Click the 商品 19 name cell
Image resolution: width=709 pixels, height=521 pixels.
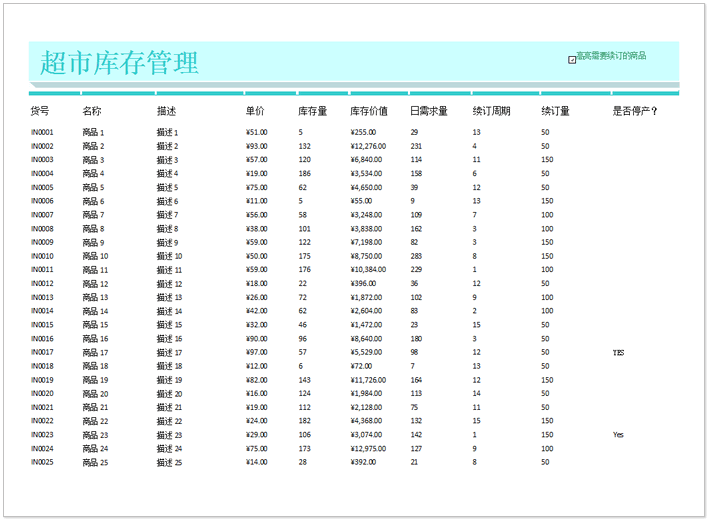click(95, 380)
